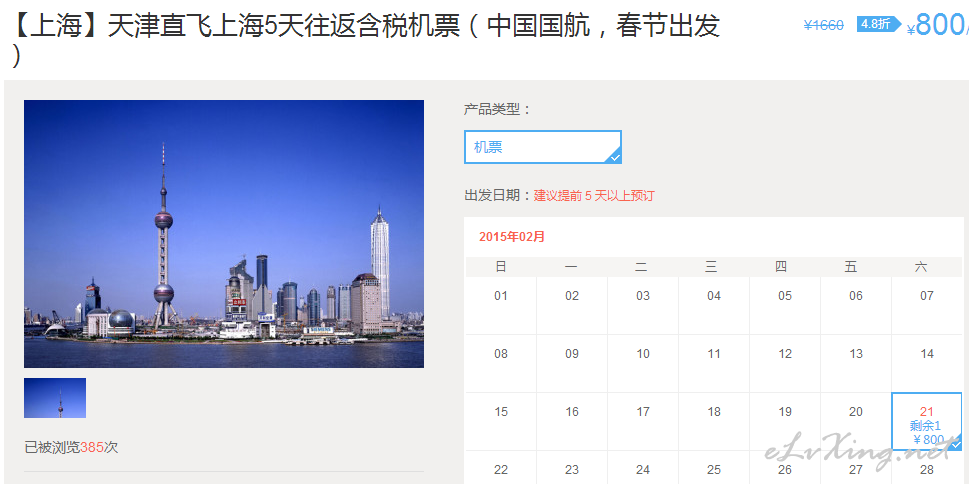
Task: Select the 机票 product type option
Action: 543,147
